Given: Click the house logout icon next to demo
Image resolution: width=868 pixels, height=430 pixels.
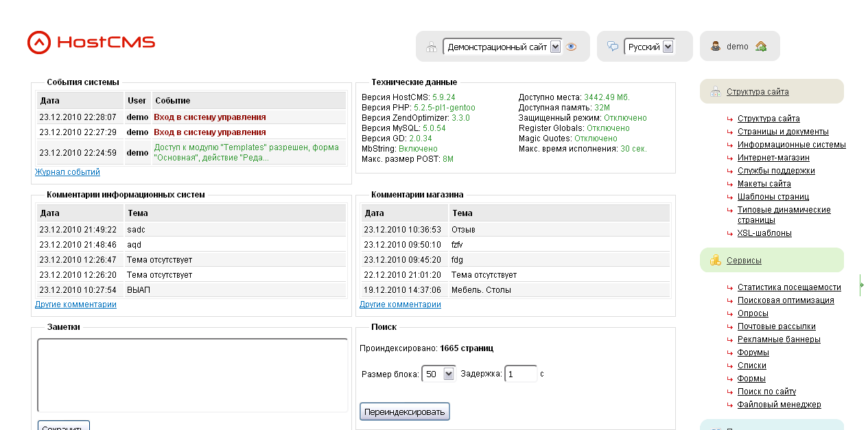Looking at the screenshot, I should point(760,47).
